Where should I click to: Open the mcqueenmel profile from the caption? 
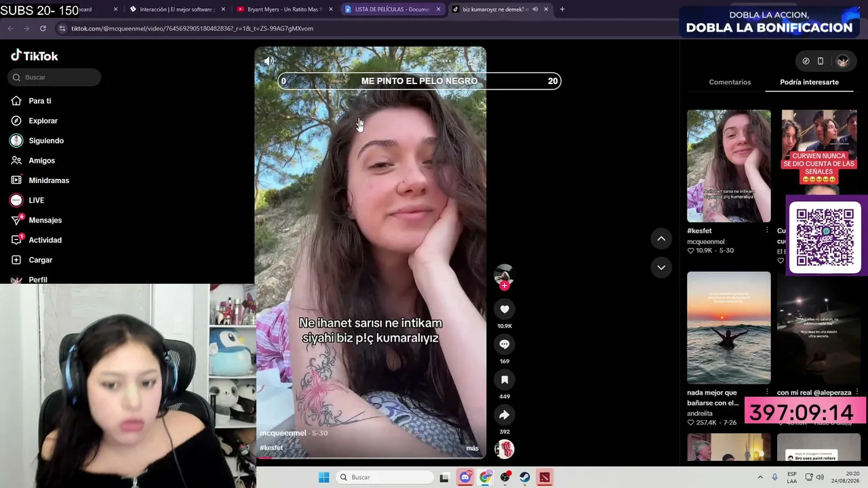[x=283, y=433]
